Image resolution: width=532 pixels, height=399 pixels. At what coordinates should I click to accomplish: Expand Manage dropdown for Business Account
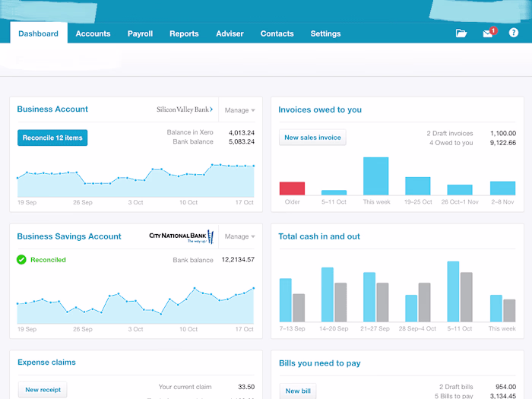[240, 110]
